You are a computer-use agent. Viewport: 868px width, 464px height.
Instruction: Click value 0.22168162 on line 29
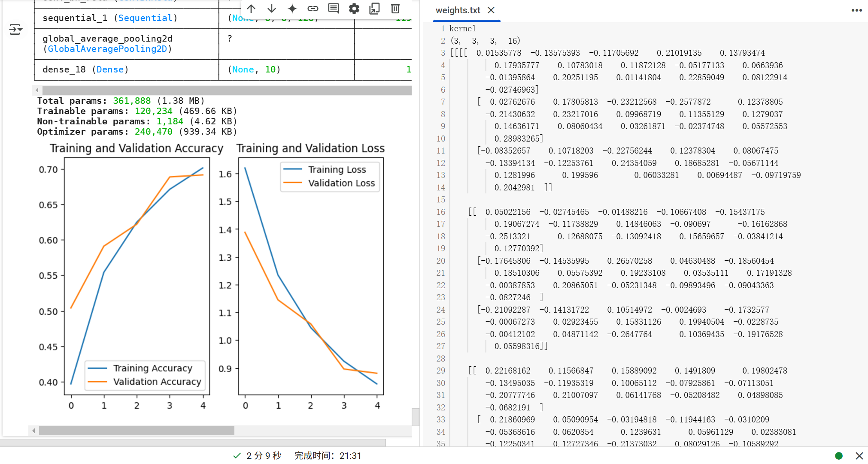pyautogui.click(x=508, y=371)
